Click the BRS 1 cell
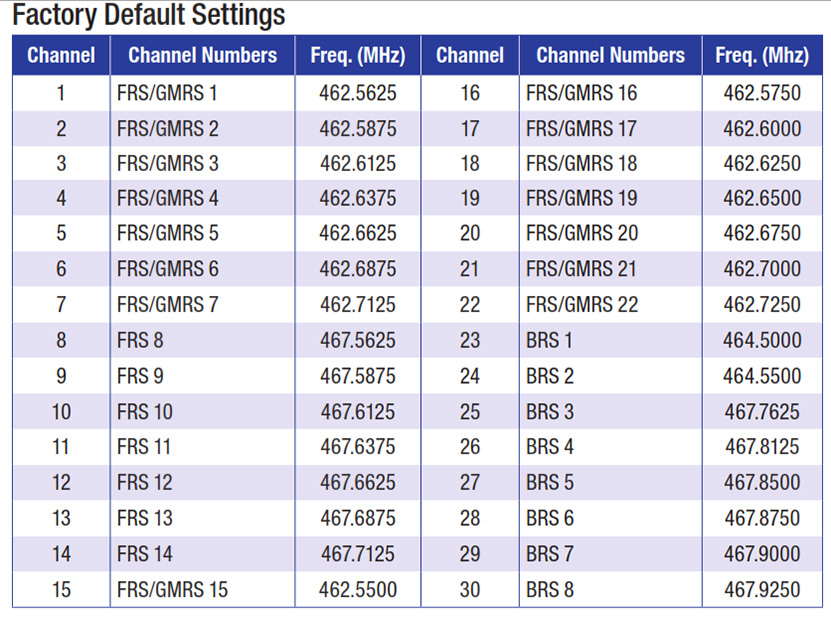Viewport: 831px width, 617px height. coord(550,340)
